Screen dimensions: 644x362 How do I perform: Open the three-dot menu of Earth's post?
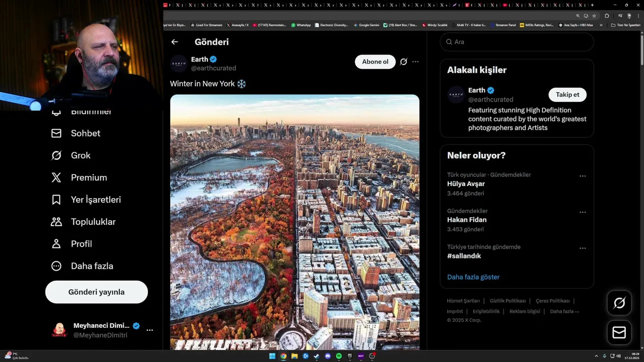pos(415,62)
